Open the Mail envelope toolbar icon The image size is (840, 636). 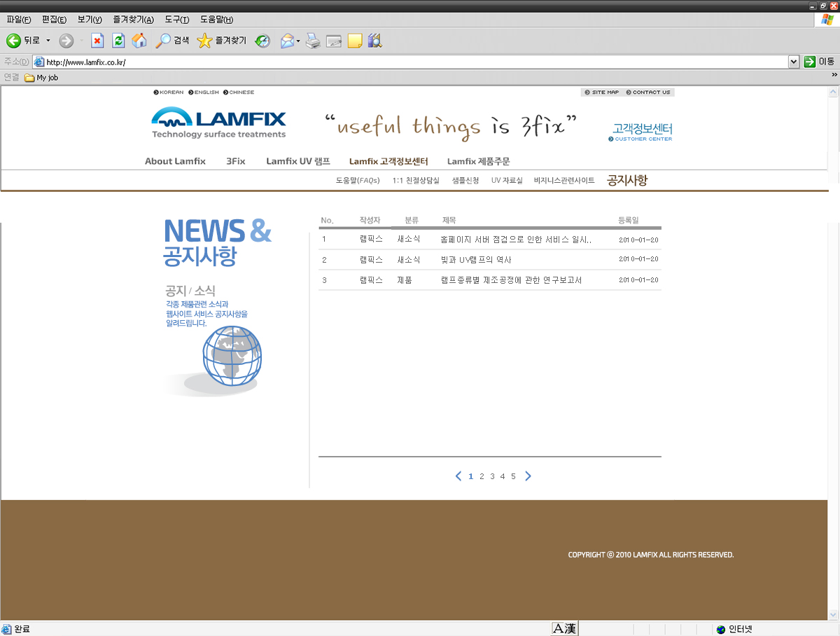coord(287,41)
